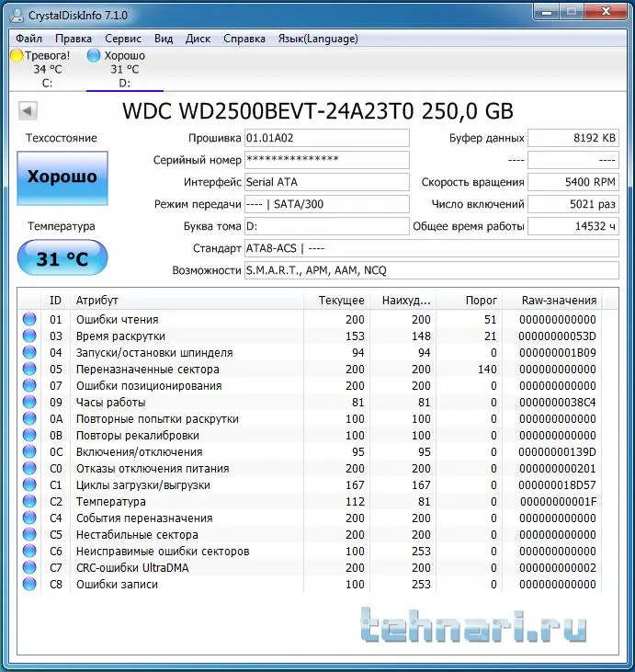This screenshot has height=672, width=635.
Task: Open the Файл menu
Action: pyautogui.click(x=28, y=39)
